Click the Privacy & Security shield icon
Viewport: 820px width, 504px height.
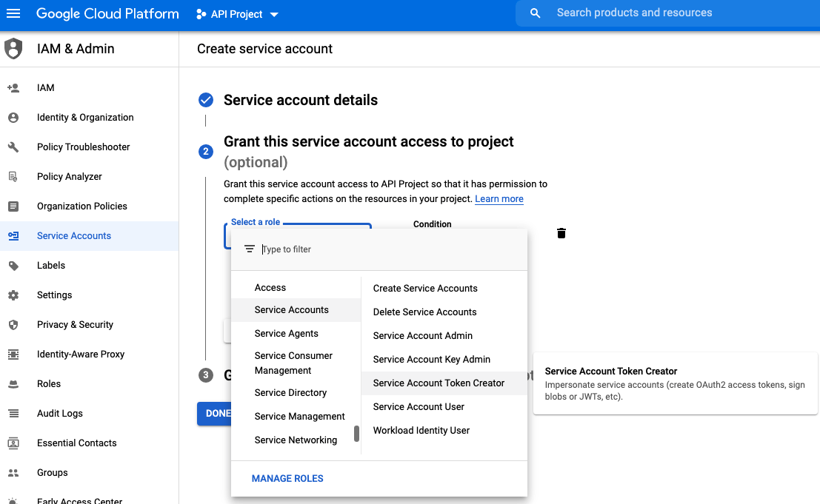pyautogui.click(x=13, y=325)
